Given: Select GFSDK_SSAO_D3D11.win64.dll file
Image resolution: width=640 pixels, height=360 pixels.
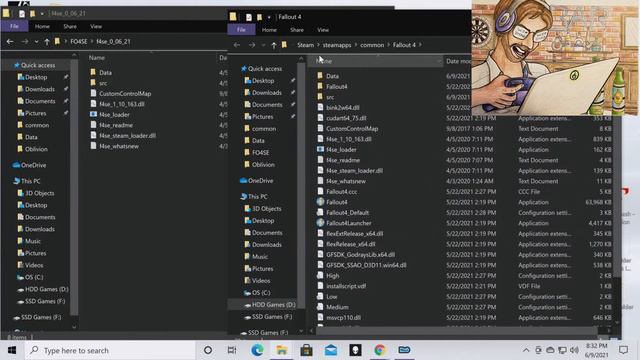Looking at the screenshot, I should pyautogui.click(x=366, y=265).
